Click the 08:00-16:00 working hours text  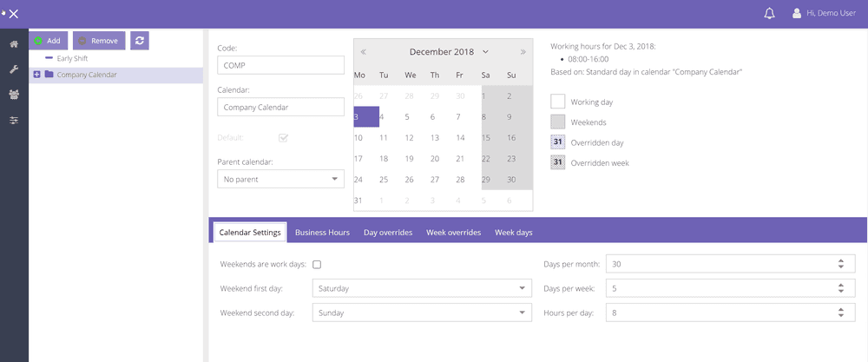point(588,59)
